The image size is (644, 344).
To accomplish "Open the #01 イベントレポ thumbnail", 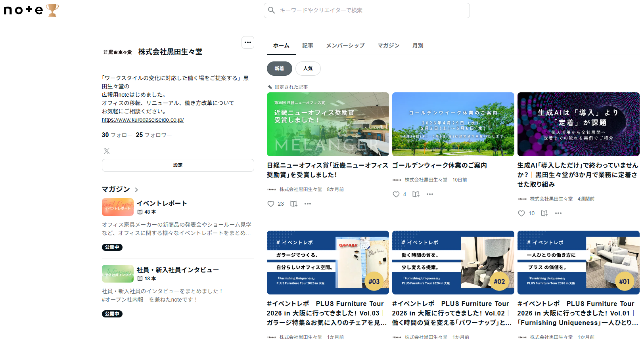I will coord(579,262).
